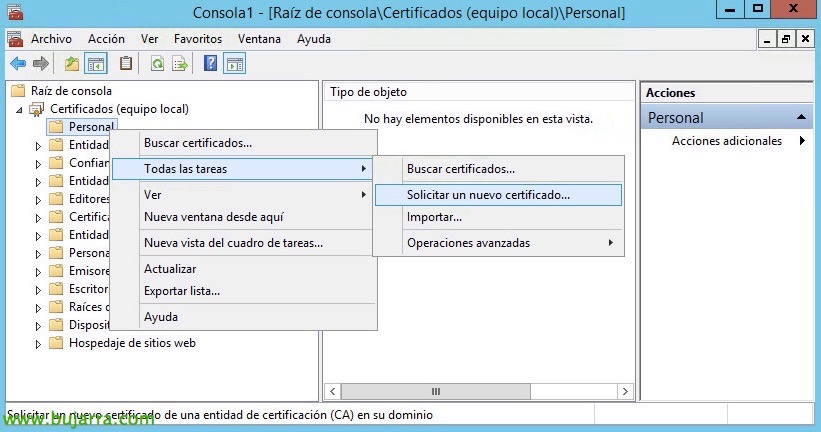
Task: Open the Ayuda menu in menu bar
Action: click(314, 39)
